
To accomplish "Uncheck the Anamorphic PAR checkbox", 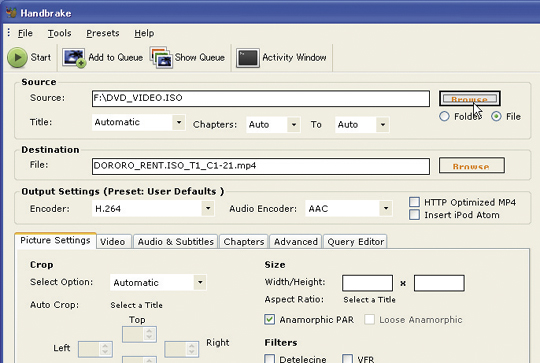I will (270, 319).
